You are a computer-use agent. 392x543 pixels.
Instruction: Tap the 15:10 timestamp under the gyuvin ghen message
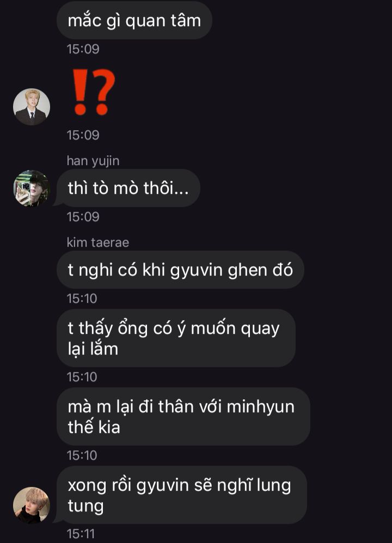[x=82, y=298]
